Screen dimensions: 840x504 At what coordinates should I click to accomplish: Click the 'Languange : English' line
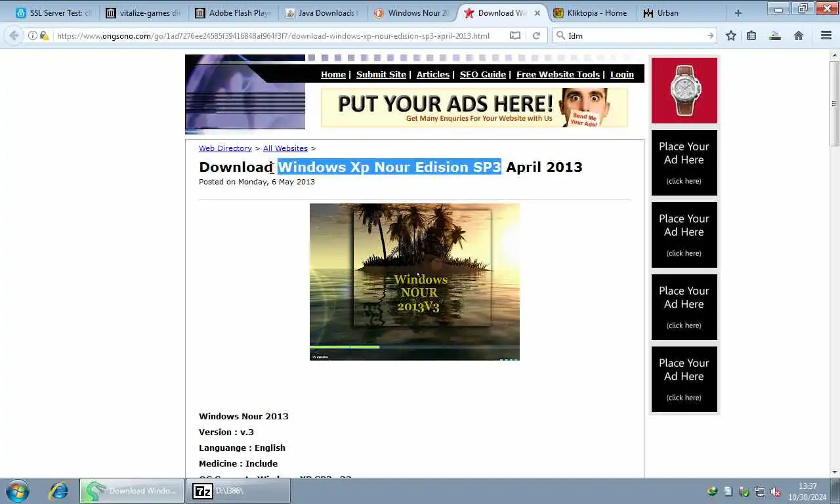click(x=242, y=448)
